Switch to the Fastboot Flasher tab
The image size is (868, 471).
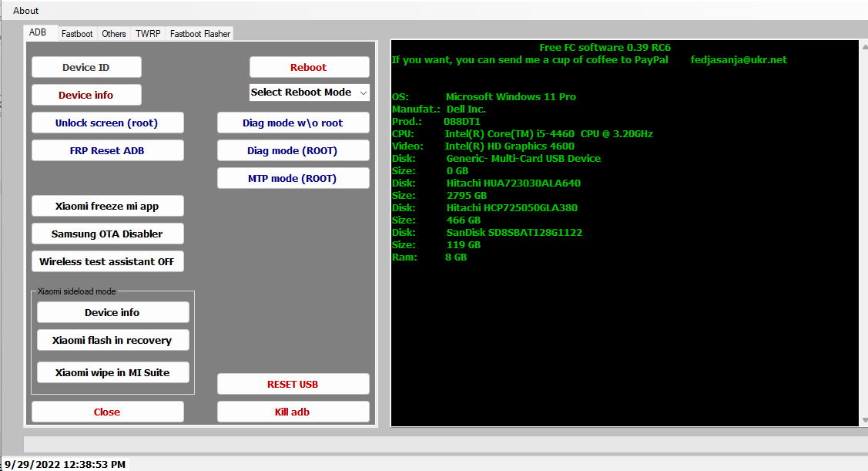(x=199, y=33)
